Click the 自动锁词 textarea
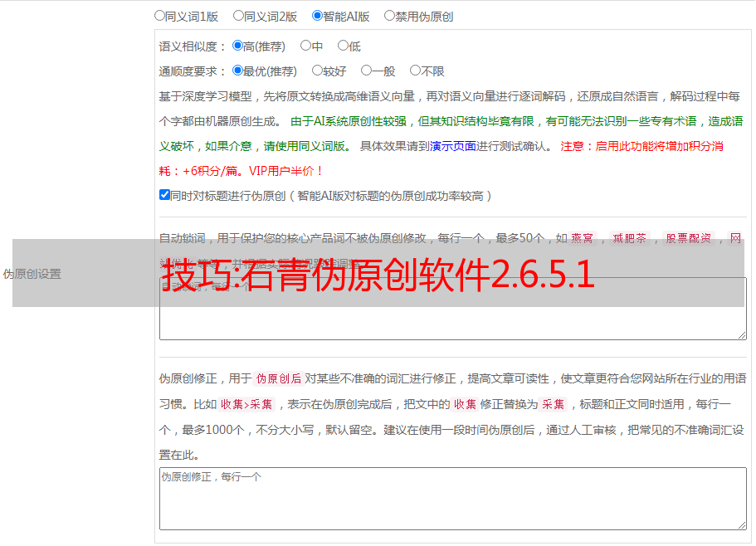 pos(453,309)
